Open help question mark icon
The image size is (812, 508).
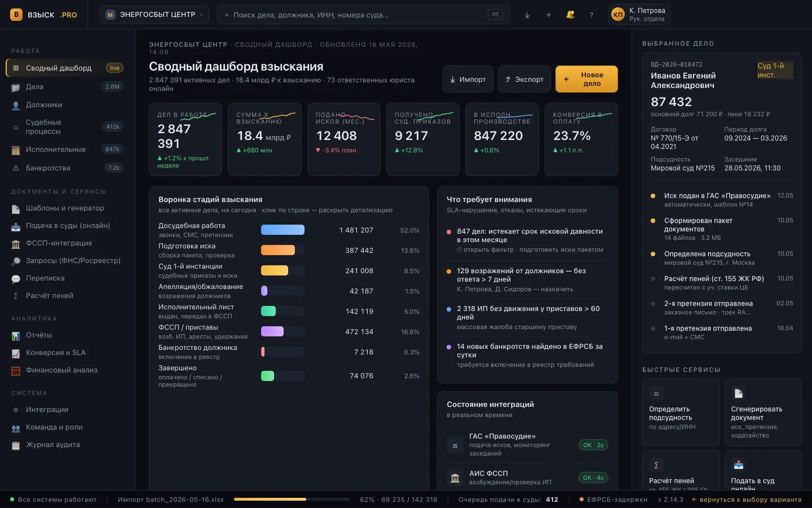point(592,15)
